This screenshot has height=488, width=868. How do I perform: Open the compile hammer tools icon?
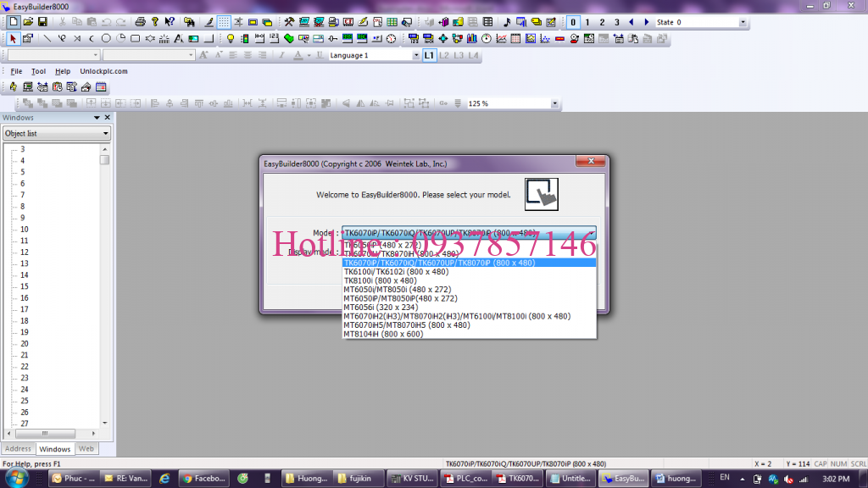point(289,22)
